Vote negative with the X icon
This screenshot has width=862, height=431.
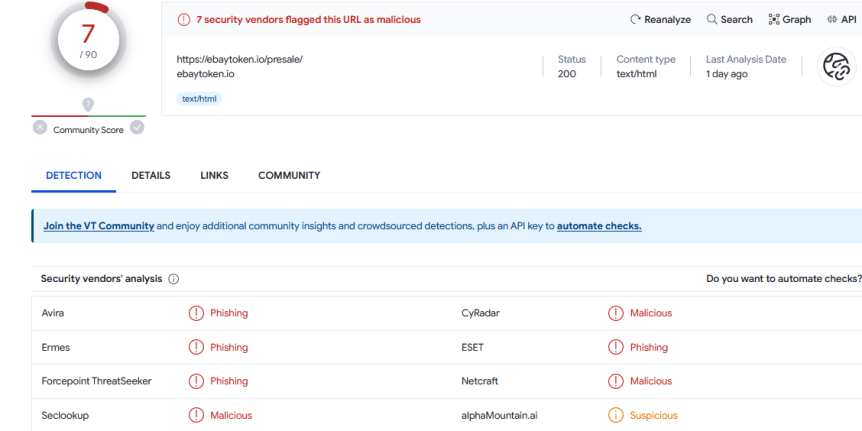[40, 128]
